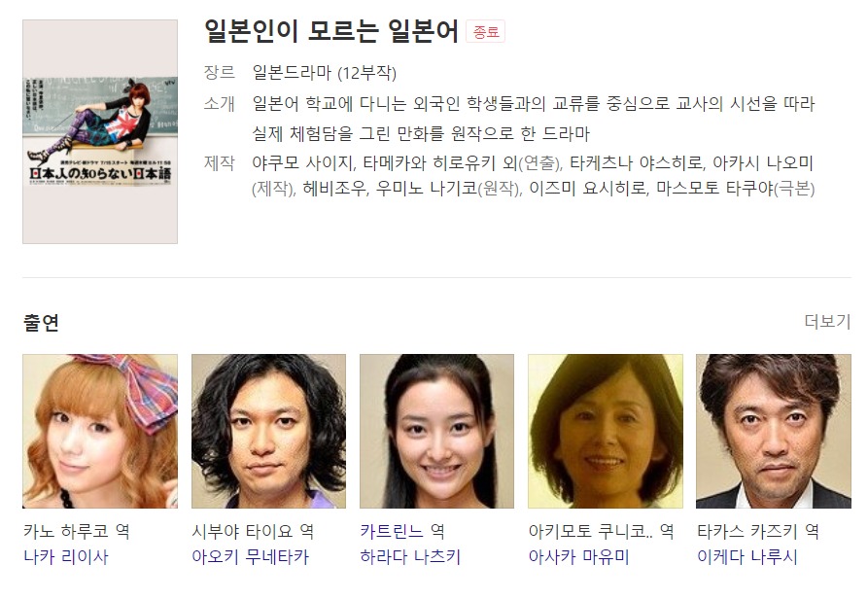868x600 pixels.
Task: Open 이케다 나루시 cast photo
Action: point(774,431)
